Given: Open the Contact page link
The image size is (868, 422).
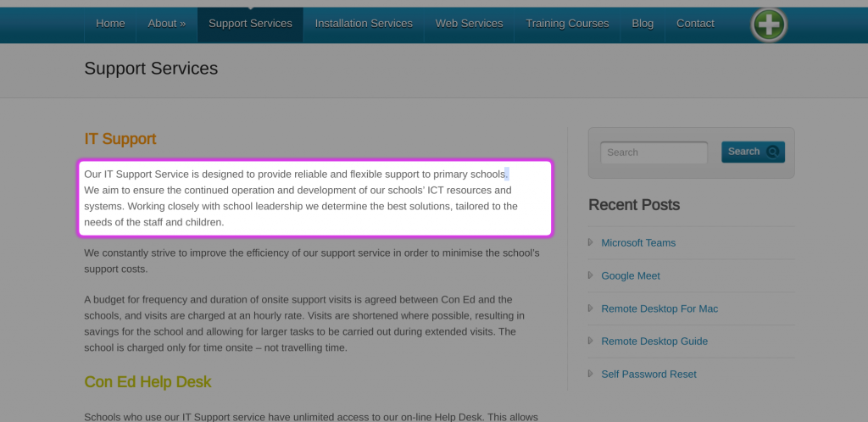Looking at the screenshot, I should pos(695,24).
